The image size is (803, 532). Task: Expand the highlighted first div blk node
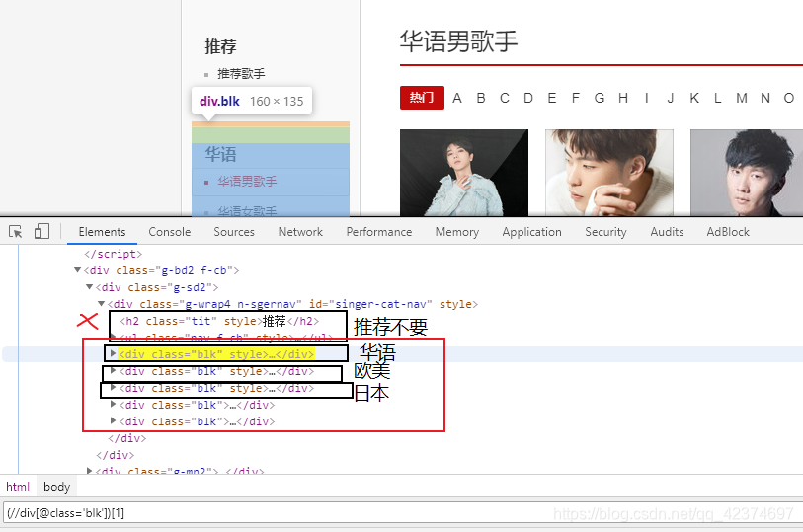[114, 353]
